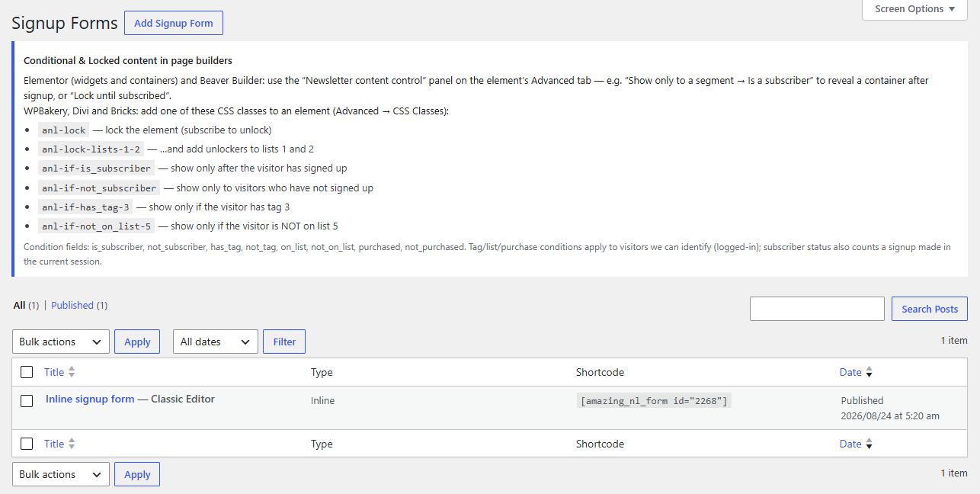Focus the search posts input field
Image resolution: width=980 pixels, height=494 pixels.
point(817,309)
